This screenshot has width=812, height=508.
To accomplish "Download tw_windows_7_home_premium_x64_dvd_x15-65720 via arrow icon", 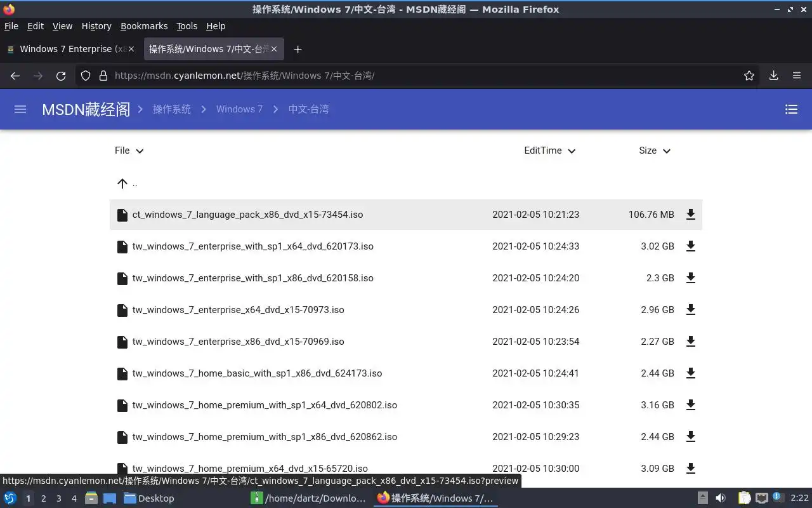I will tap(691, 469).
